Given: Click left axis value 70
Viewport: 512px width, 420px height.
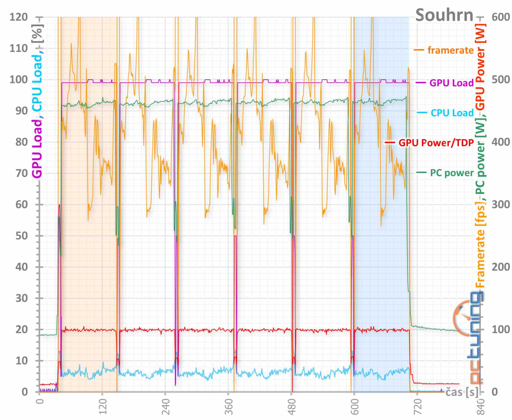Looking at the screenshot, I should (22, 173).
